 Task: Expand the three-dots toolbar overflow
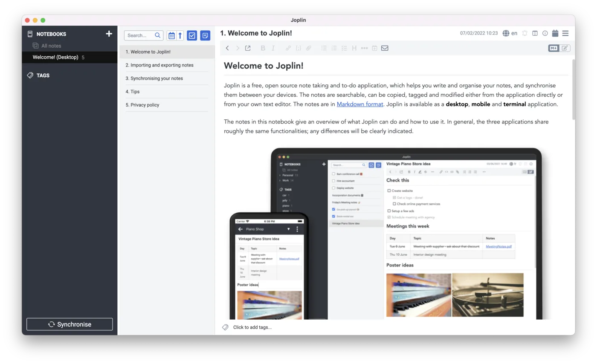pos(364,48)
